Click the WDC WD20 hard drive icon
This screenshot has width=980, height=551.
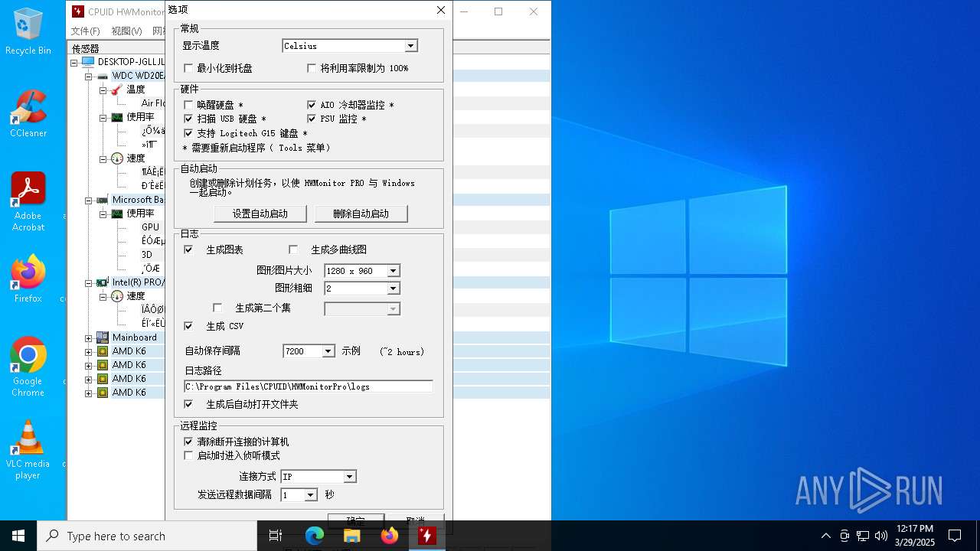(103, 76)
